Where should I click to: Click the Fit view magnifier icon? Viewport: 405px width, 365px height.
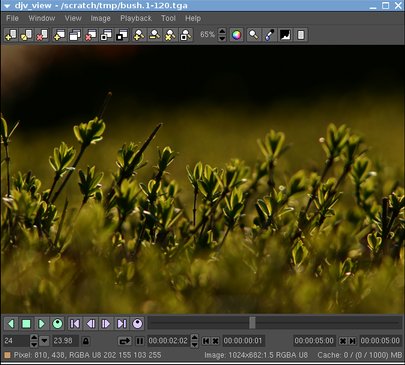[186, 35]
